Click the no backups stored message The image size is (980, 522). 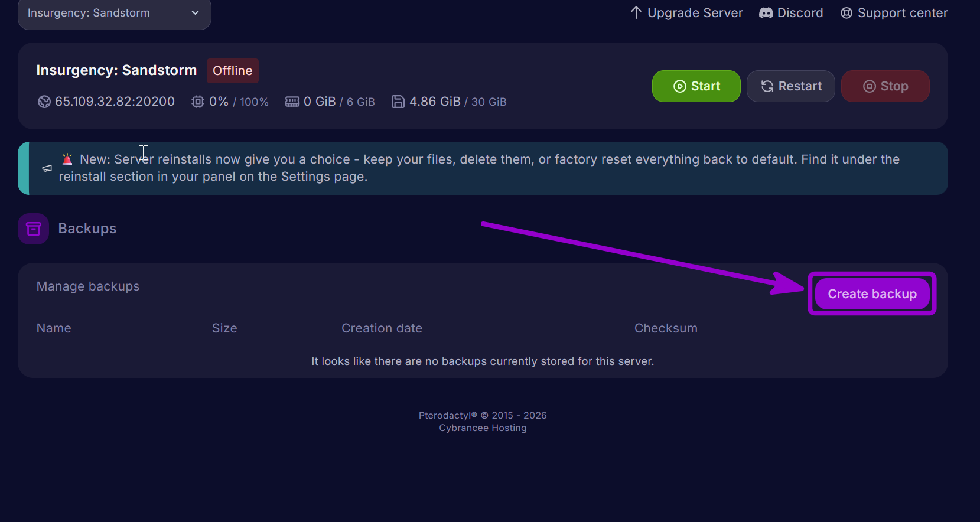pos(483,361)
